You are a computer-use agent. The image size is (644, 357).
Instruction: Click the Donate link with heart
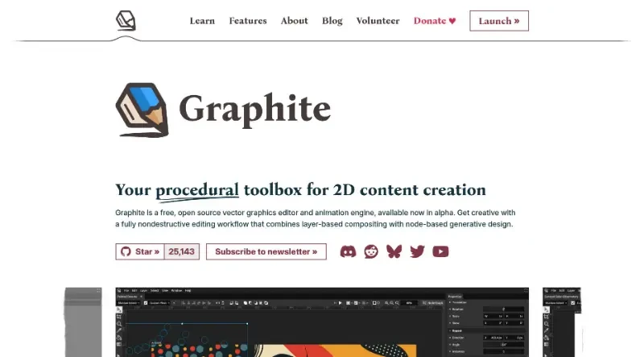[x=435, y=21]
